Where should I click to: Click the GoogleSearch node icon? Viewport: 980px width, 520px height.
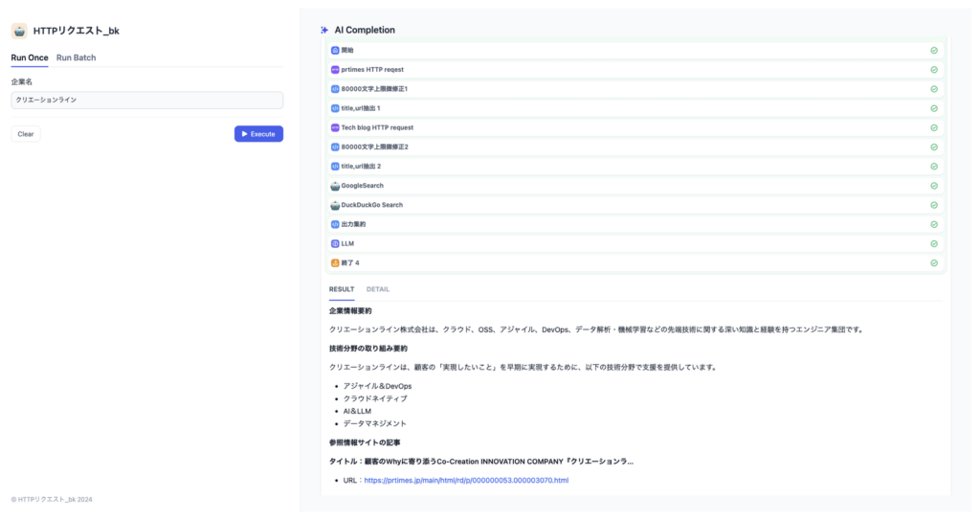(335, 186)
